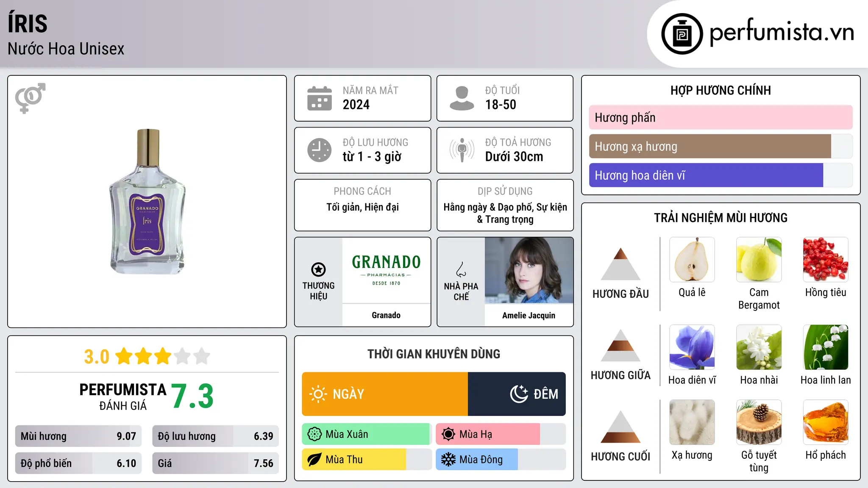Click the sun icon for Mùa Hạ

pos(448,434)
